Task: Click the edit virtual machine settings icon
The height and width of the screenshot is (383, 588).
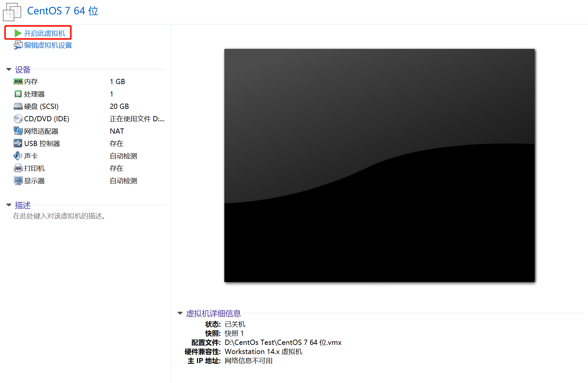Action: coord(18,45)
